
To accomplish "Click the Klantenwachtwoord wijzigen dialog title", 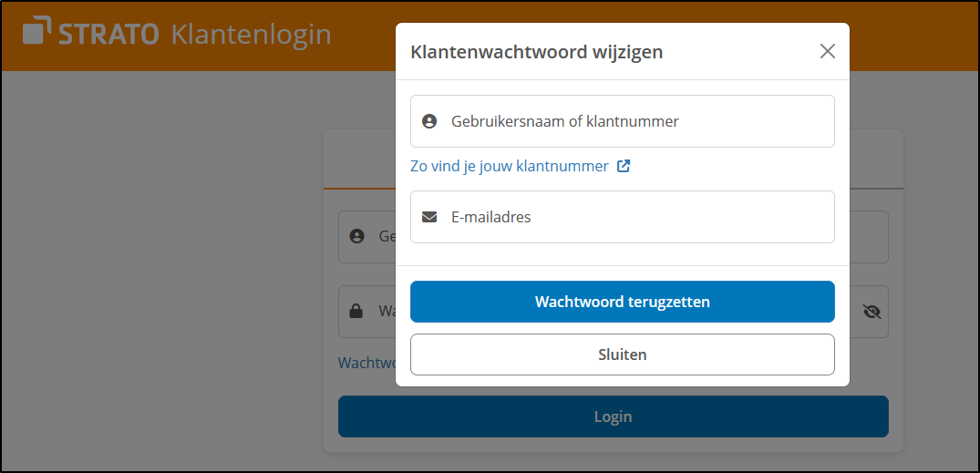I will pyautogui.click(x=536, y=53).
